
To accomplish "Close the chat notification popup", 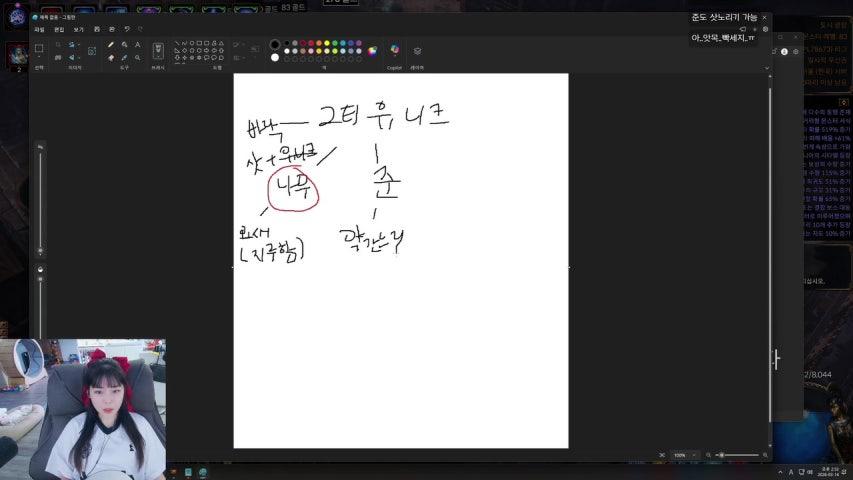I will pyautogui.click(x=764, y=17).
